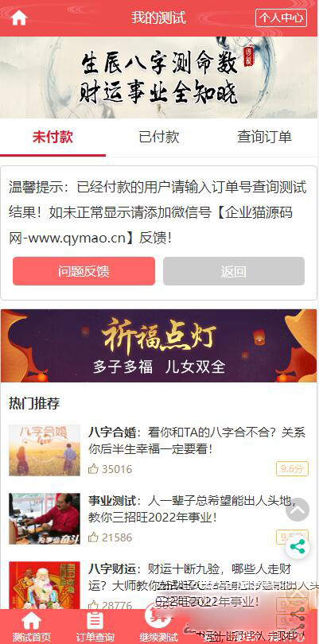The width and height of the screenshot is (319, 644).
Task: Click the green share icon
Action: coord(298,547)
